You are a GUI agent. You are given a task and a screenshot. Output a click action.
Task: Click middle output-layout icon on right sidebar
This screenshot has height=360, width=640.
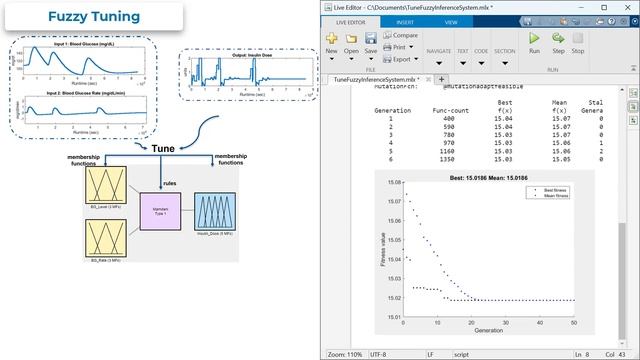pyautogui.click(x=633, y=107)
